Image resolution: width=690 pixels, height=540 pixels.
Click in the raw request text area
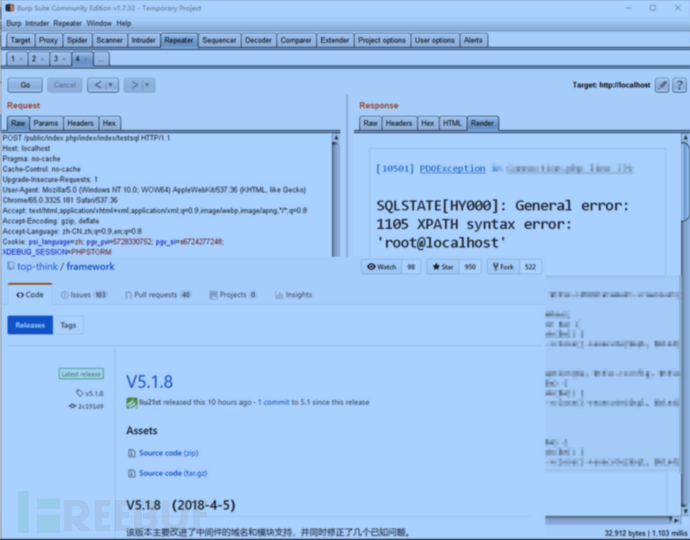[x=166, y=195]
